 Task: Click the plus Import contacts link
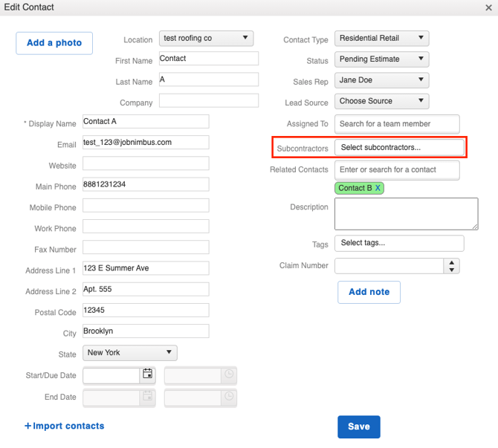(x=65, y=426)
